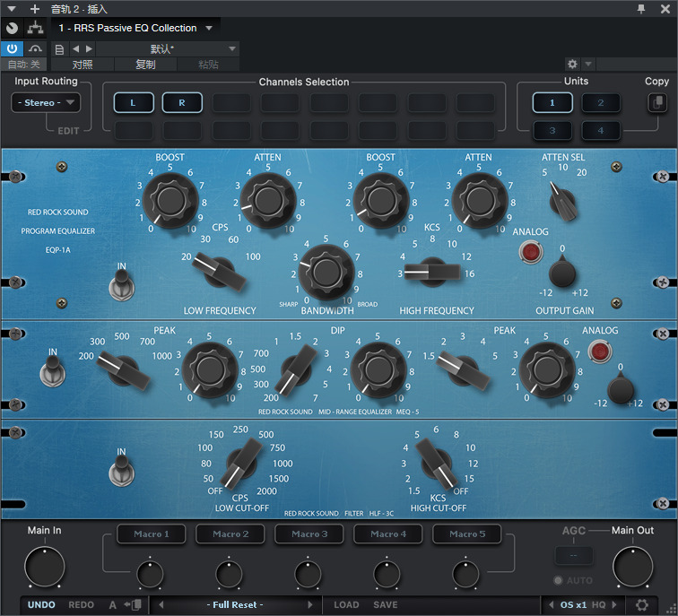This screenshot has height=616, width=678.
Task: Click the ATTEN SEL pointer switch
Action: coord(562,203)
